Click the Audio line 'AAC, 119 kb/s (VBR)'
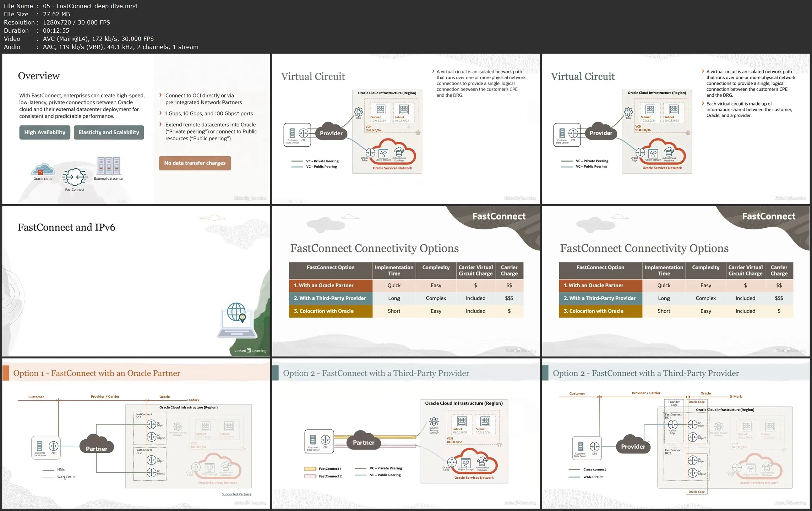The image size is (812, 511). (x=121, y=47)
